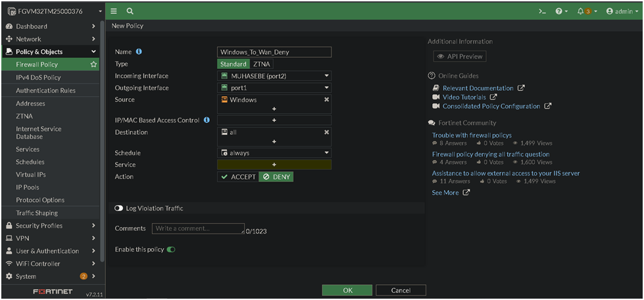Toggle Enable this policy switch
This screenshot has height=300, width=644.
point(171,249)
